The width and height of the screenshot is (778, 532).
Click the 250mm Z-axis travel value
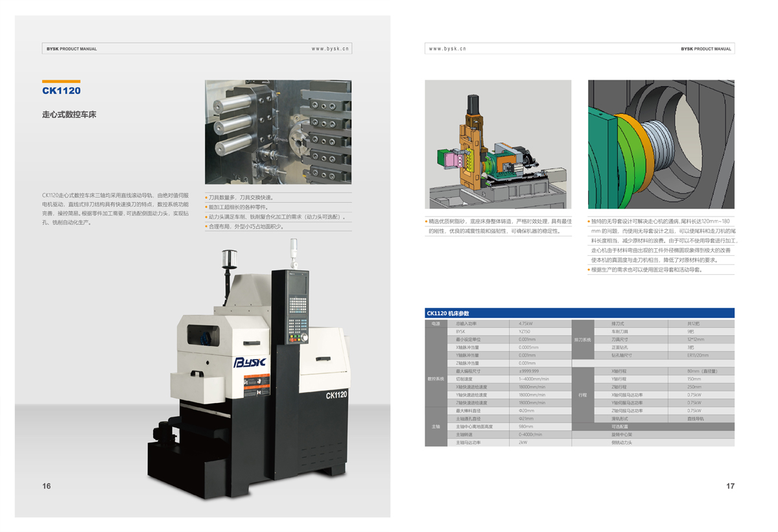(x=694, y=387)
